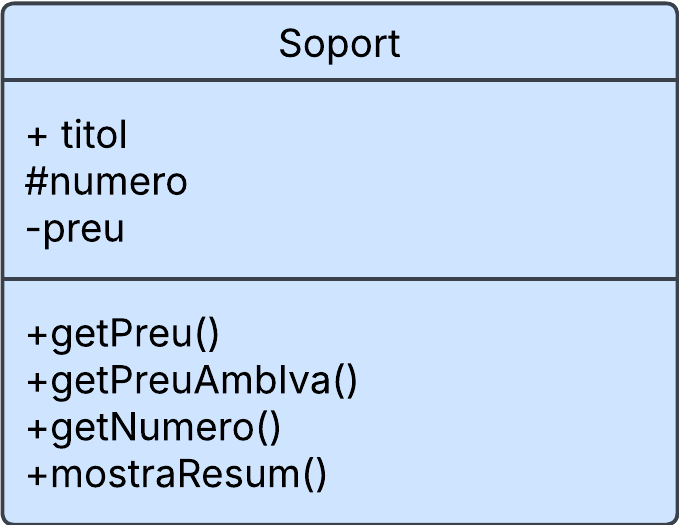Select the class name Soport
Image resolution: width=679 pixels, height=525 pixels.
339,44
